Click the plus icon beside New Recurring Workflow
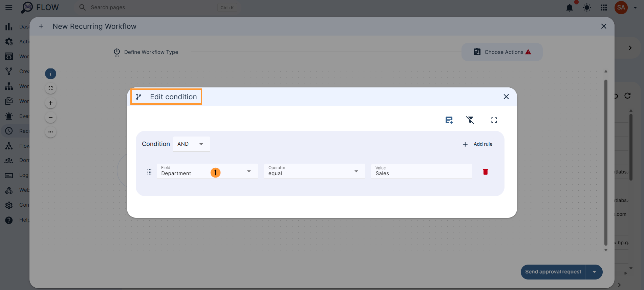The height and width of the screenshot is (290, 644). tap(41, 26)
